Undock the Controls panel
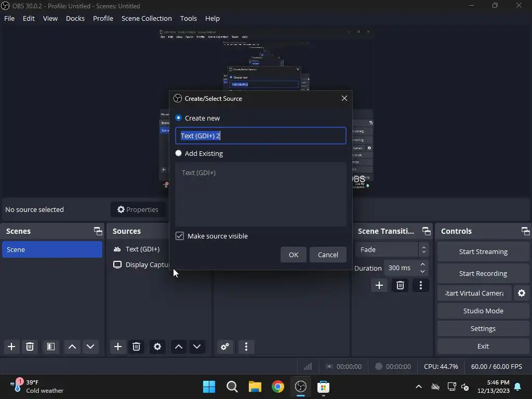The width and height of the screenshot is (532, 399). point(526,231)
